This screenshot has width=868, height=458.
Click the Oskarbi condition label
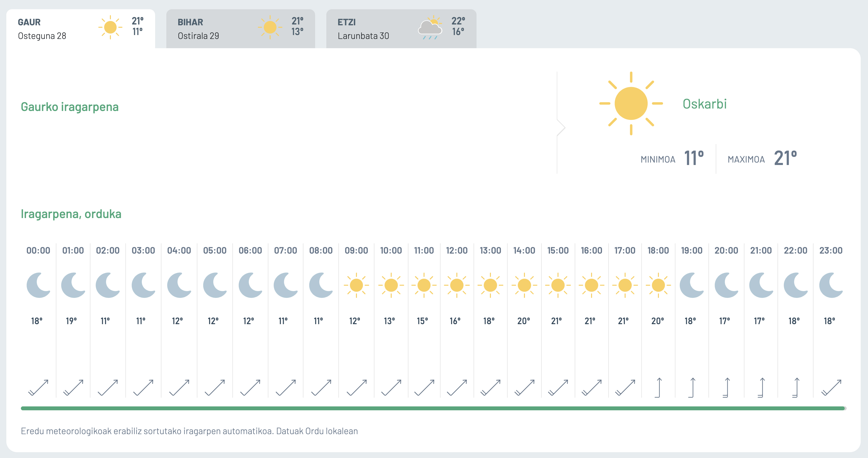click(x=705, y=104)
